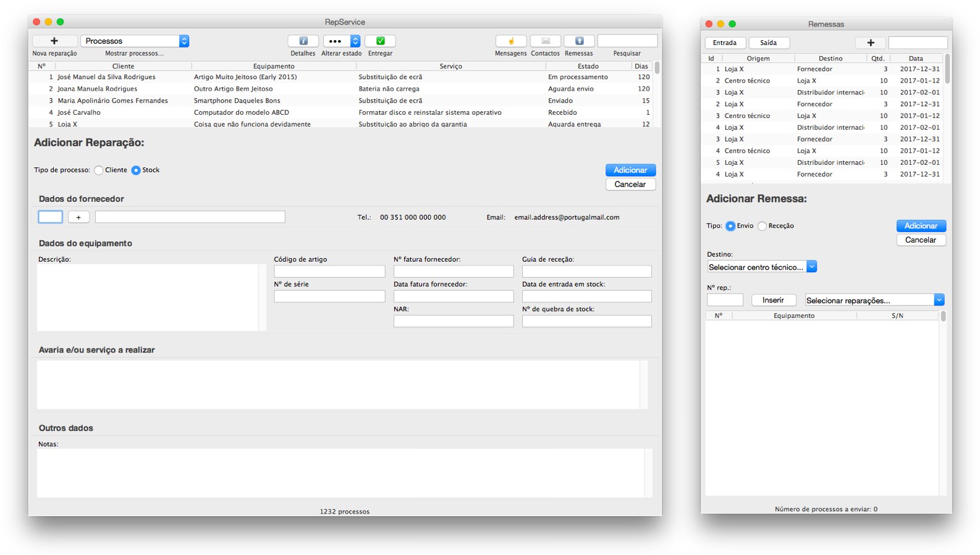Click Data fatura fornecedor field
This screenshot has height=555, width=980.
(454, 296)
